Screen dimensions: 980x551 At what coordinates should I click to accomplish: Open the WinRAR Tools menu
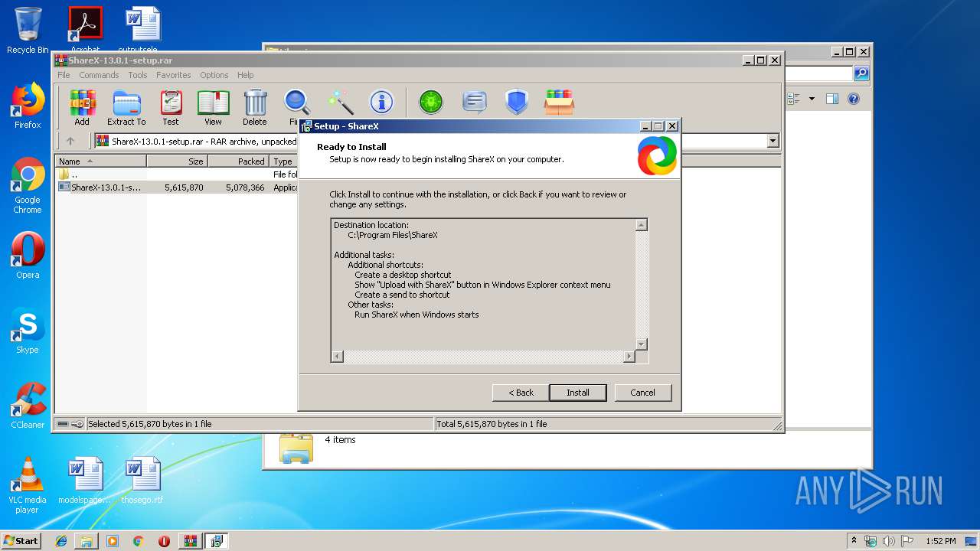point(138,75)
